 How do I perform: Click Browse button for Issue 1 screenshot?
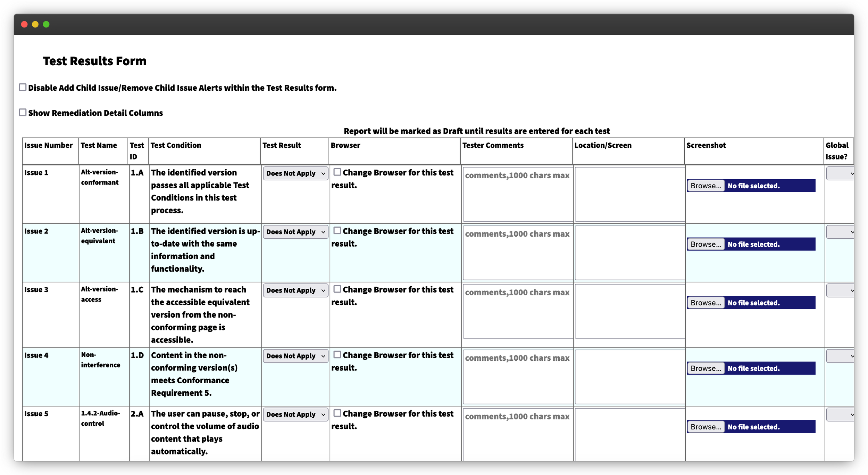click(x=706, y=186)
